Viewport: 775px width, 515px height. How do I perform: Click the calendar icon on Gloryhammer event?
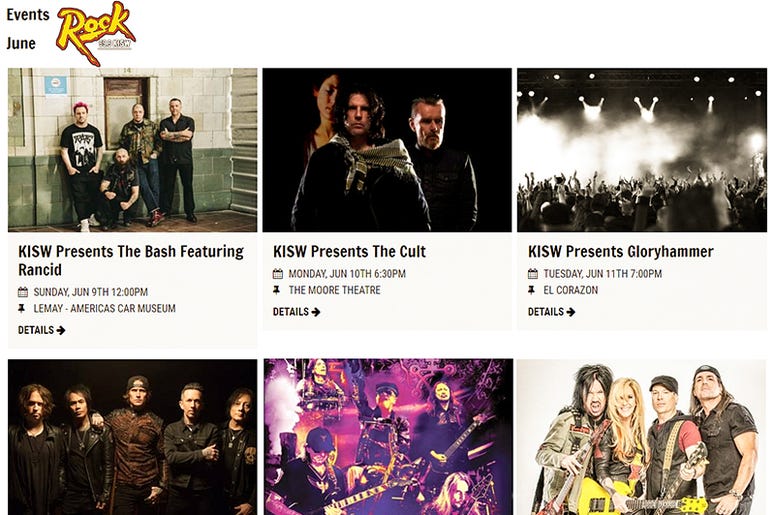point(533,273)
